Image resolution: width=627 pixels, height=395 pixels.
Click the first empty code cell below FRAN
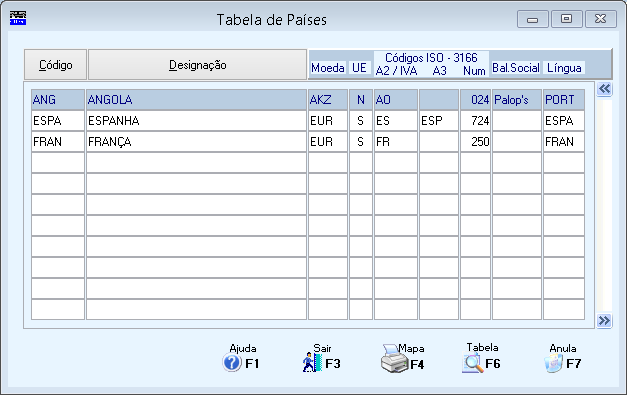coord(58,163)
